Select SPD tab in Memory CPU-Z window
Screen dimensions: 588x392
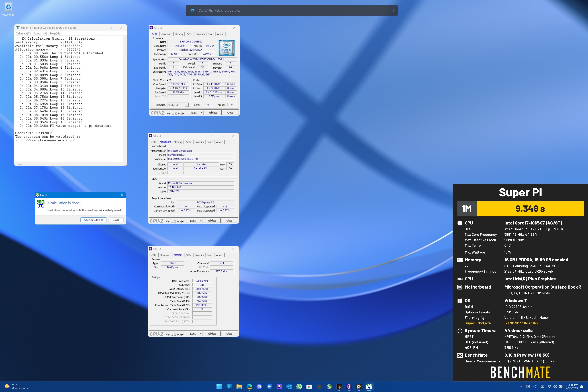click(x=188, y=255)
